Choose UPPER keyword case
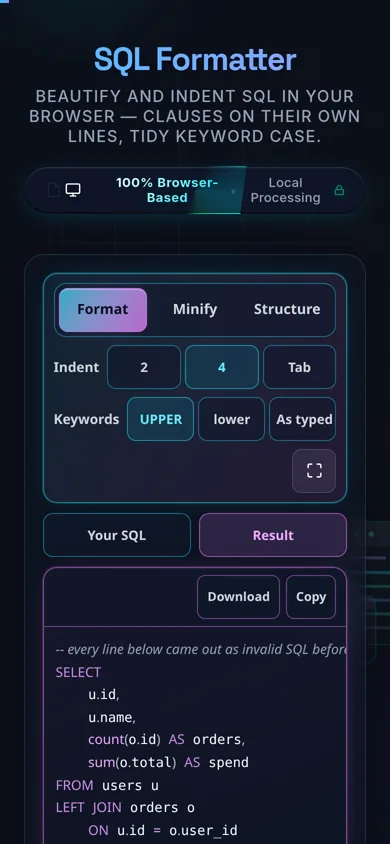This screenshot has height=844, width=390. [x=160, y=419]
